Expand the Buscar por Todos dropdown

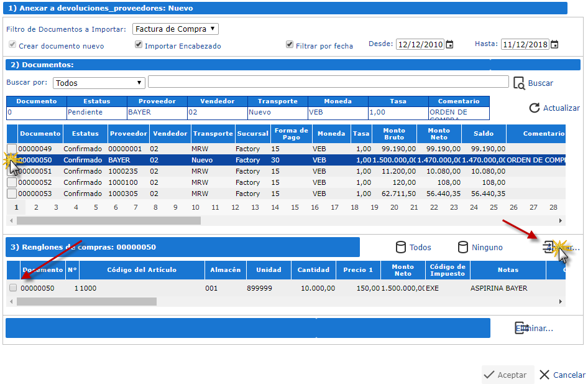(x=99, y=83)
